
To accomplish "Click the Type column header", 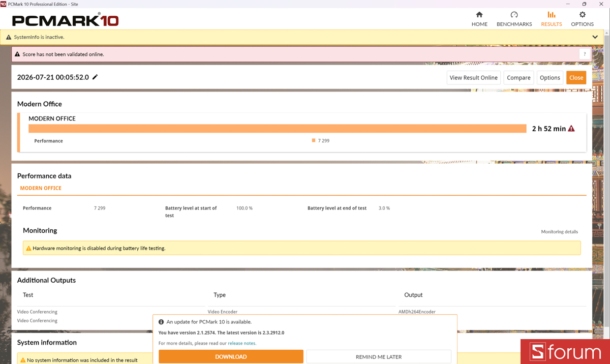I will coord(220,295).
